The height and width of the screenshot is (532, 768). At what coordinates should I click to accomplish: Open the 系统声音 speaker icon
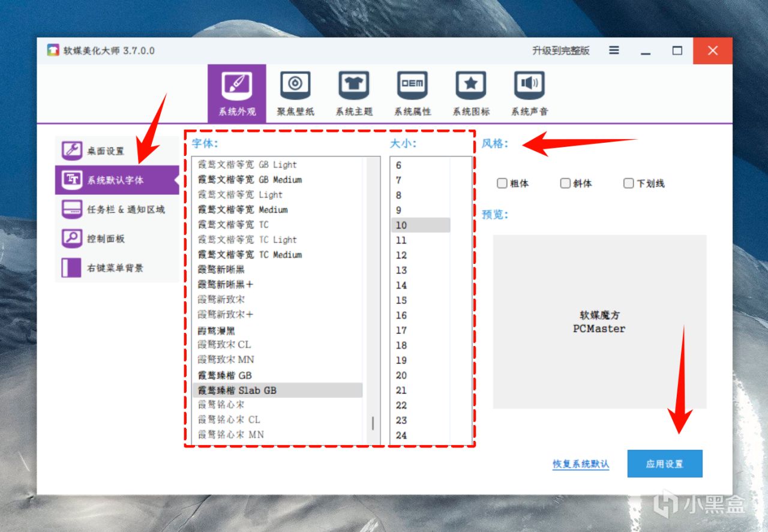coord(529,86)
